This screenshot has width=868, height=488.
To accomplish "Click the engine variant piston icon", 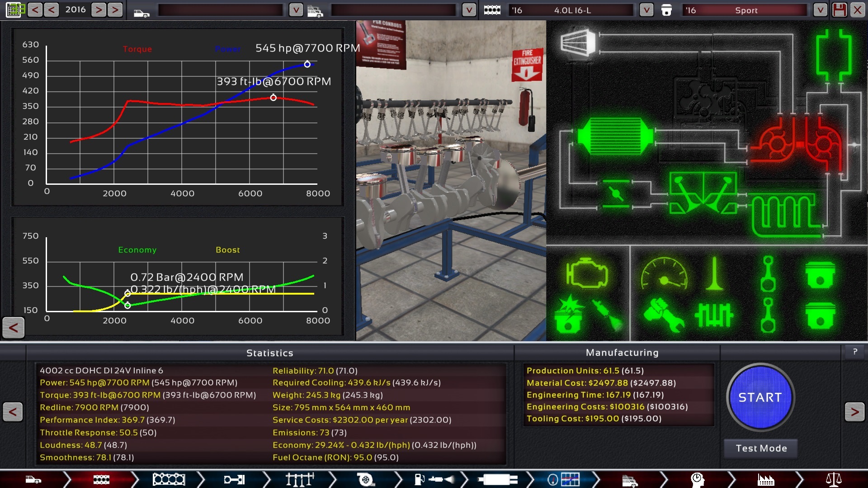I will [666, 10].
